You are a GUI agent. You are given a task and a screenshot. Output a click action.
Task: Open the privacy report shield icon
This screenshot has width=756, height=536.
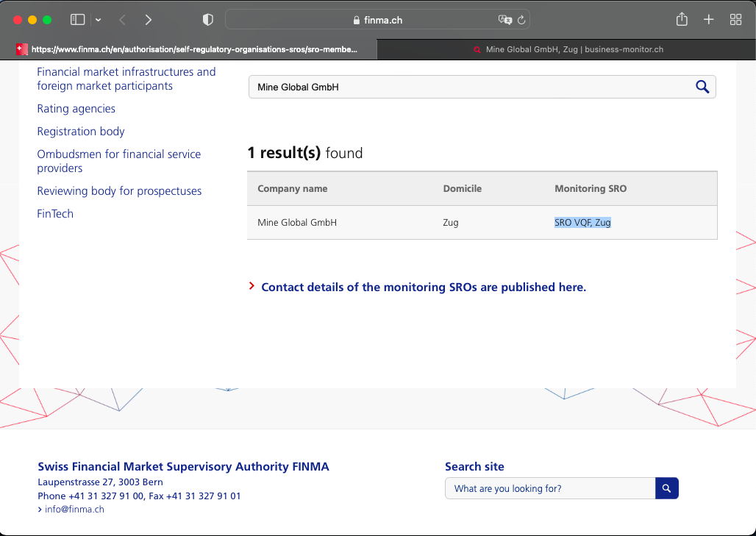tap(208, 20)
